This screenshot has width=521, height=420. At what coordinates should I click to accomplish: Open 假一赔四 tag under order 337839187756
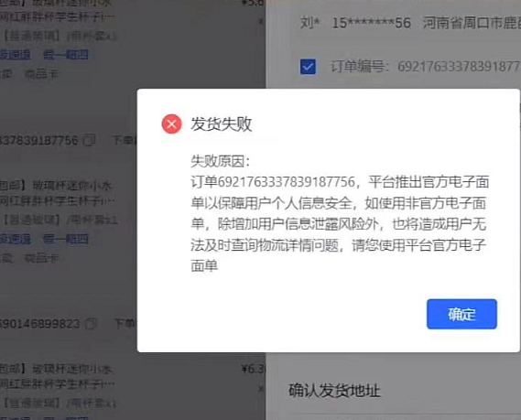click(x=66, y=239)
